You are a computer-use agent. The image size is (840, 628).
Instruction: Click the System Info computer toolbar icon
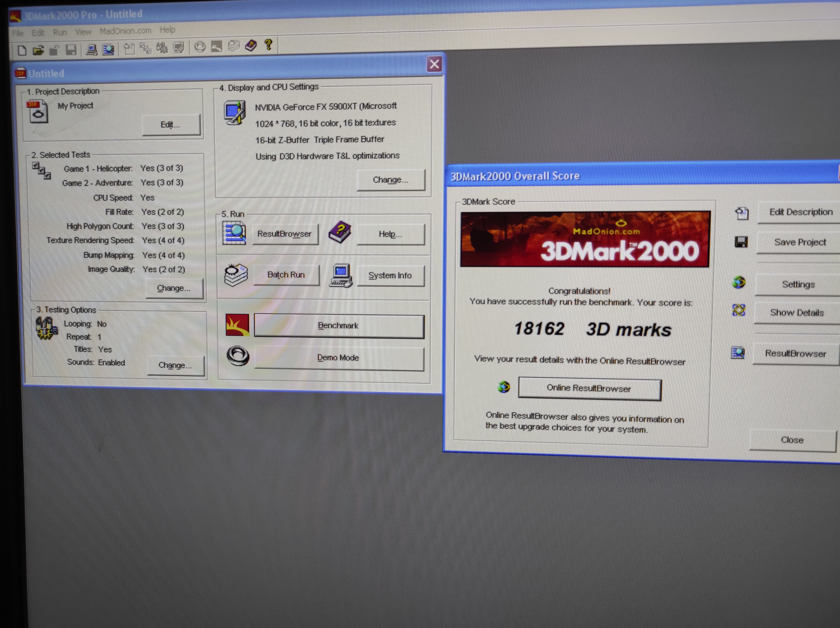[92, 50]
